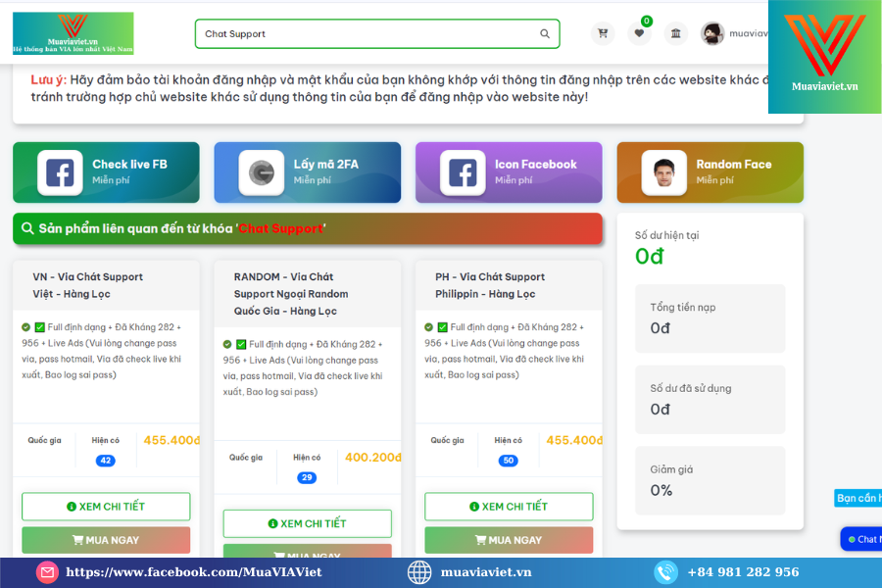Open the user avatar profile picture
This screenshot has width=882, height=588.
712,33
